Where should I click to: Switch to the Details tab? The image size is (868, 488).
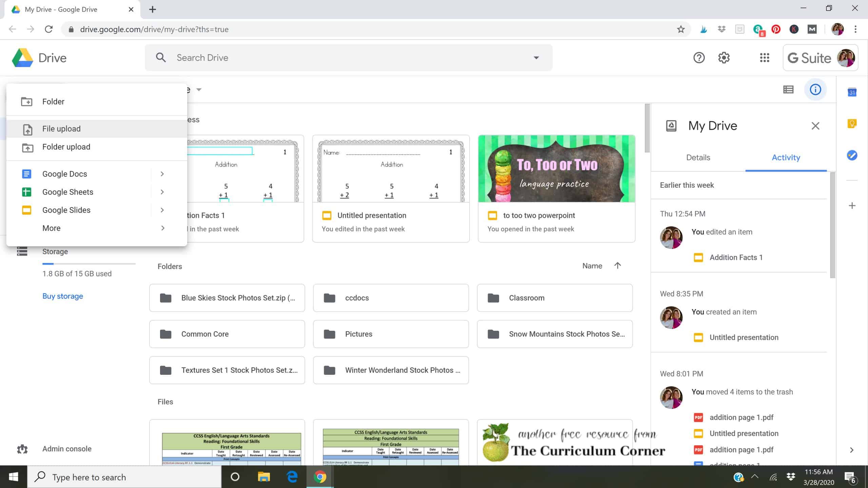coord(698,158)
